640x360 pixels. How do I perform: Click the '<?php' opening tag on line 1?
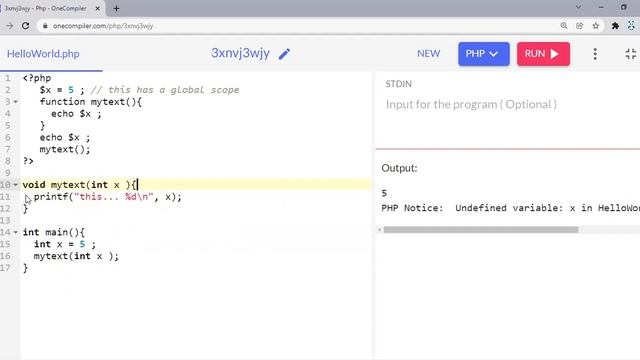point(37,78)
